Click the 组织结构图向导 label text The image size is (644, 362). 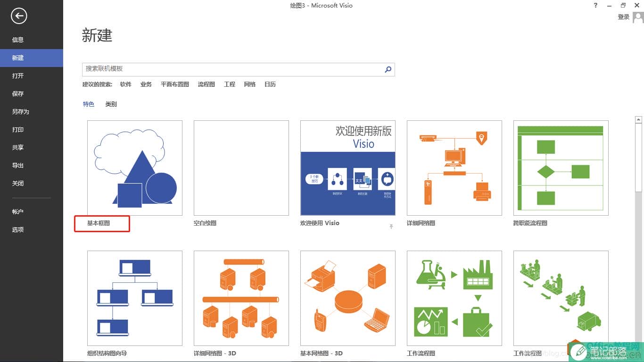tap(107, 354)
